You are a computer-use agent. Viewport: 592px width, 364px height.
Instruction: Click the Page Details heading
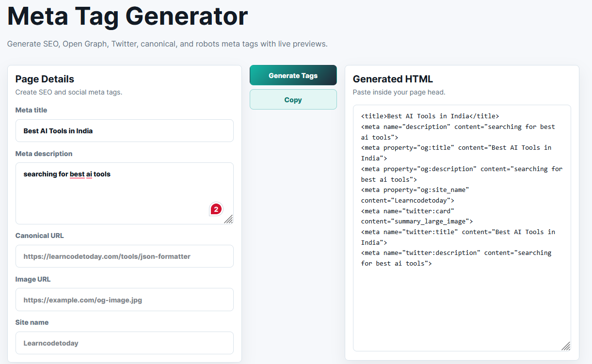tap(45, 79)
